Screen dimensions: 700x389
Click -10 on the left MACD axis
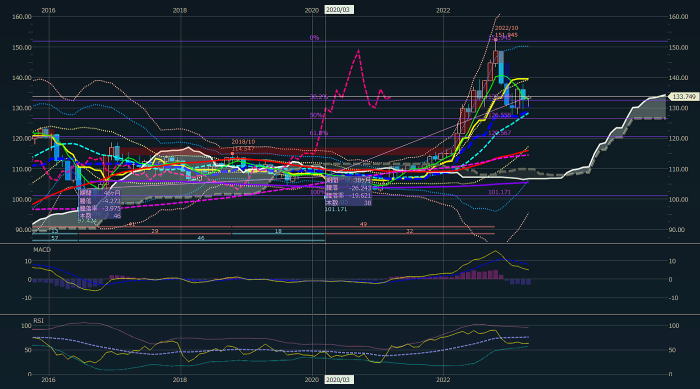pyautogui.click(x=26, y=298)
